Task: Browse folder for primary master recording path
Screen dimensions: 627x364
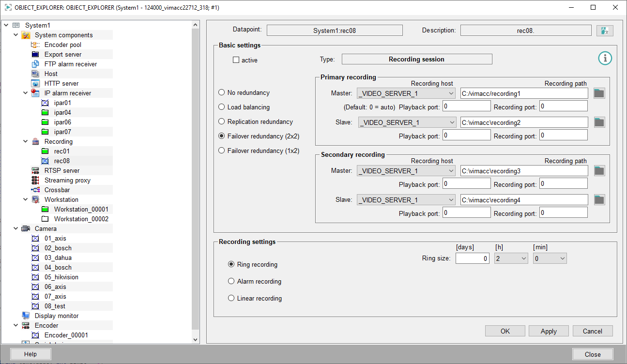Action: pyautogui.click(x=599, y=93)
